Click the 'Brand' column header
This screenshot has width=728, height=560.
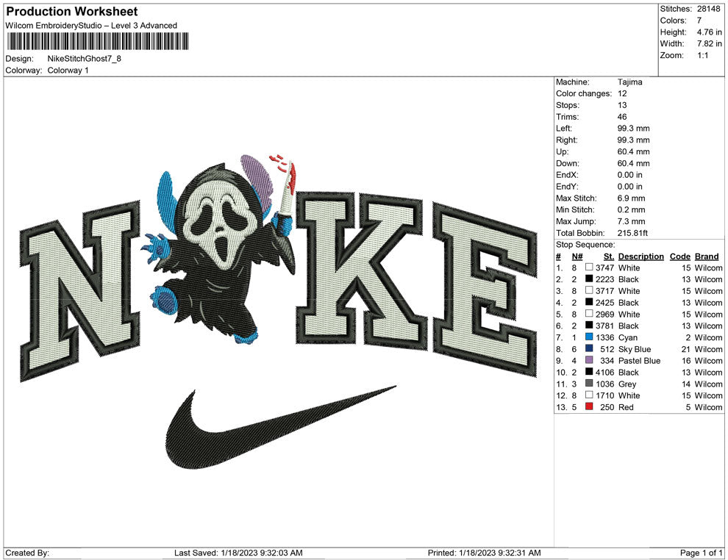click(707, 256)
